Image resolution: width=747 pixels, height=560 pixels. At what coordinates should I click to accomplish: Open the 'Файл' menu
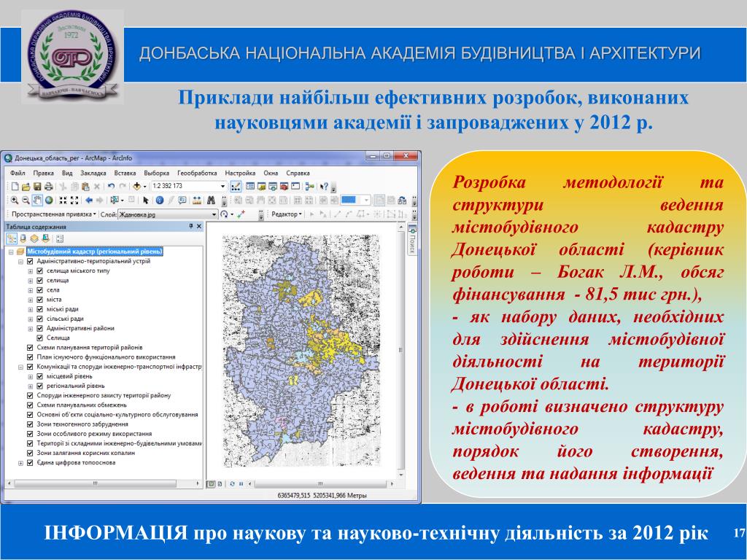coord(18,174)
